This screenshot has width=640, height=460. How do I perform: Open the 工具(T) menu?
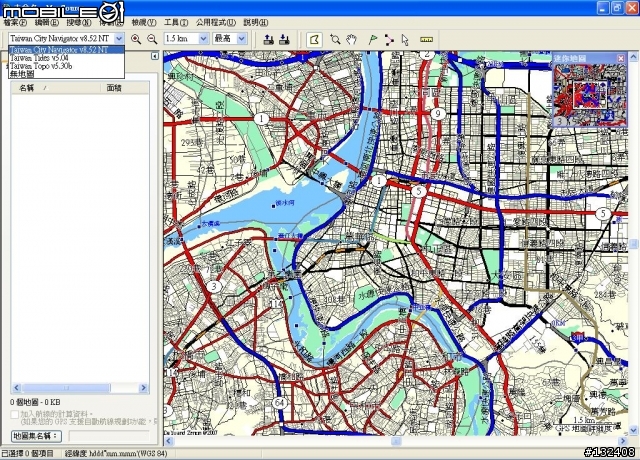click(176, 22)
